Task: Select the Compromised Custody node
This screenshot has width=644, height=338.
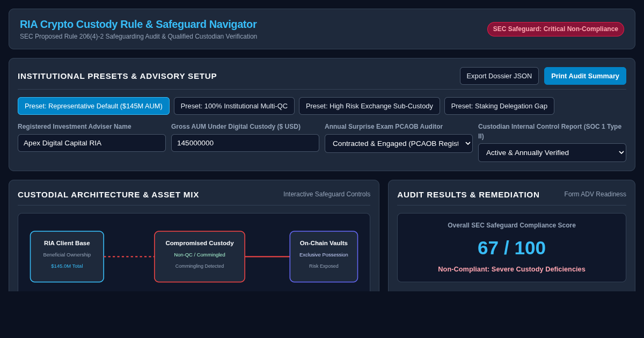Action: tap(200, 256)
